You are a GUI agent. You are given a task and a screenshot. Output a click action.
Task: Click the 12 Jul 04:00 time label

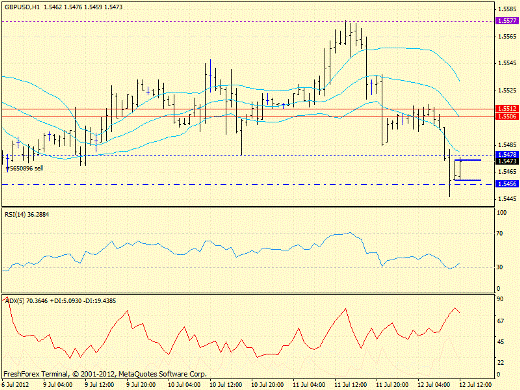434,384
